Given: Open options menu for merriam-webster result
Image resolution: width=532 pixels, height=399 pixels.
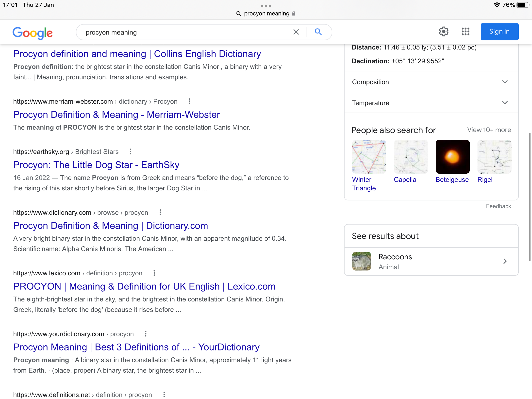Looking at the screenshot, I should (189, 101).
